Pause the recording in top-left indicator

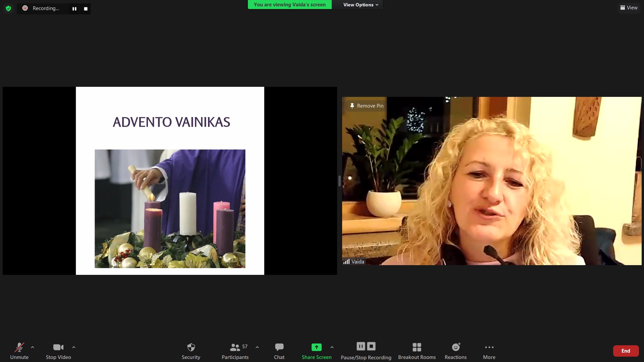pos(74,9)
